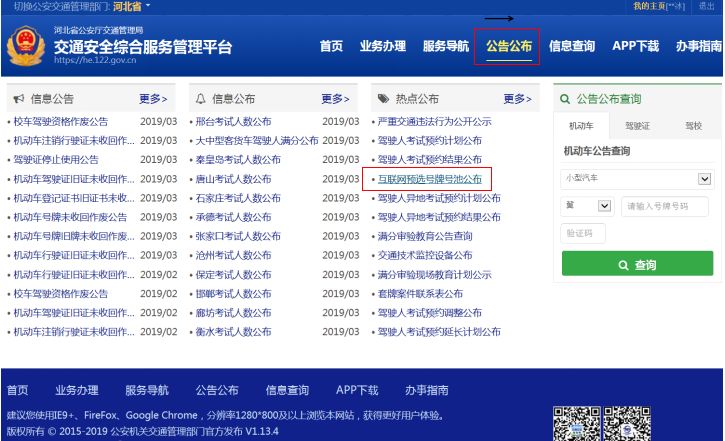
Task: Click the magnifier icon beside 公告公布查询
Action: (565, 99)
